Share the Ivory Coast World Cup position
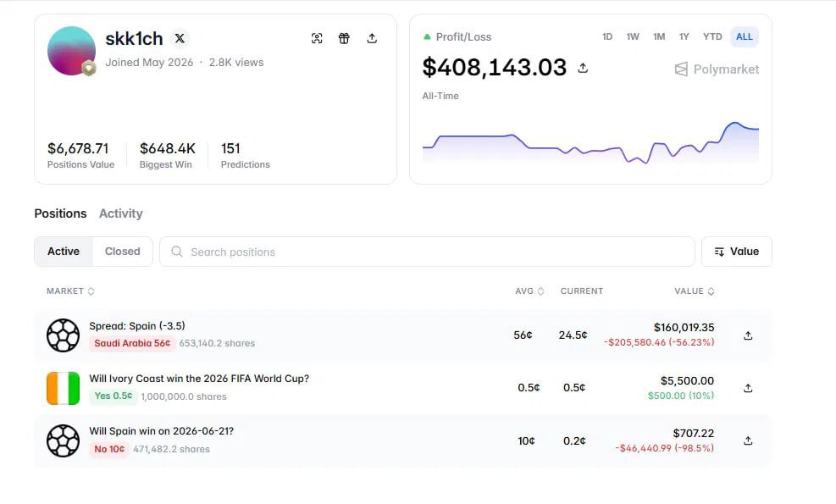836x504 pixels. pos(748,388)
